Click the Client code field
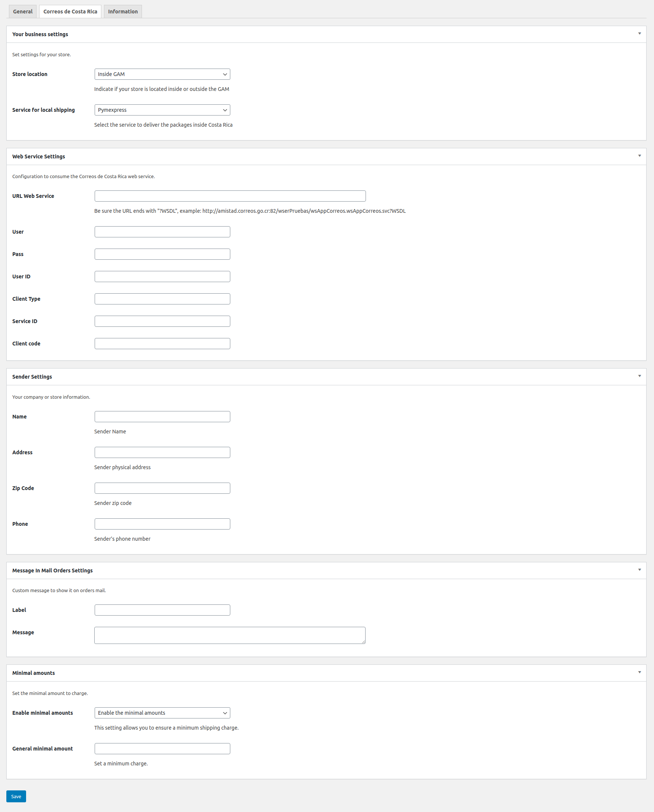 [x=162, y=344]
